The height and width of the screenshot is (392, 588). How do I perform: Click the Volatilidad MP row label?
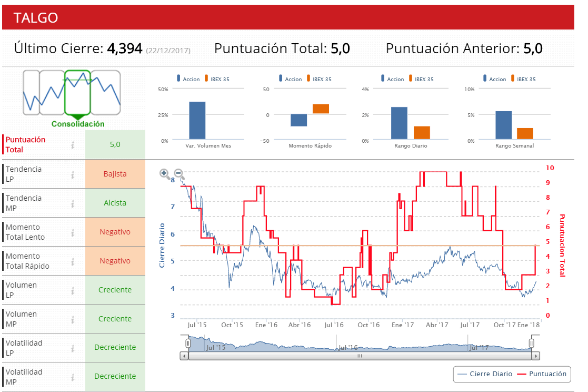coord(24,377)
